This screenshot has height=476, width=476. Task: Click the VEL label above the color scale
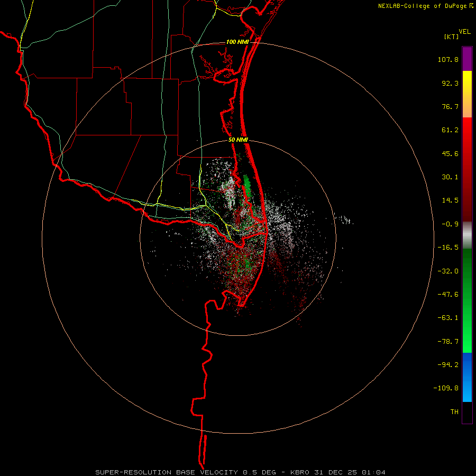click(x=464, y=32)
